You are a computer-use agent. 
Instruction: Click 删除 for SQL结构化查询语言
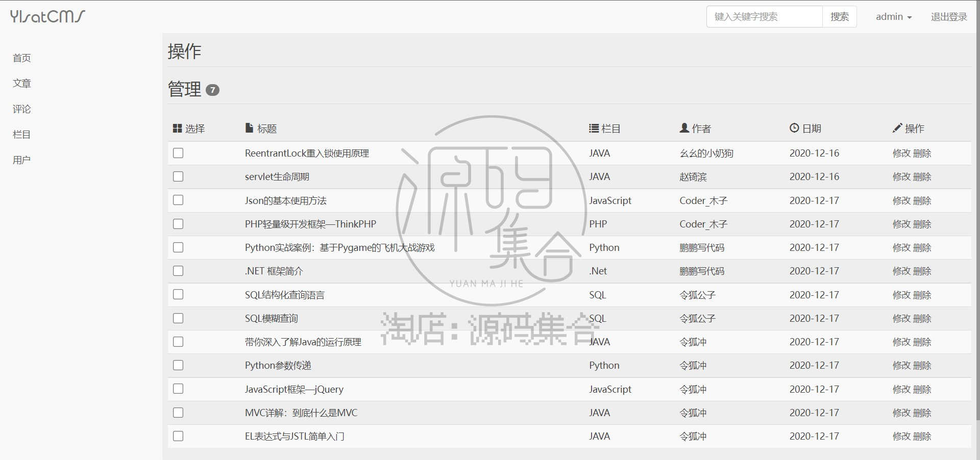922,295
